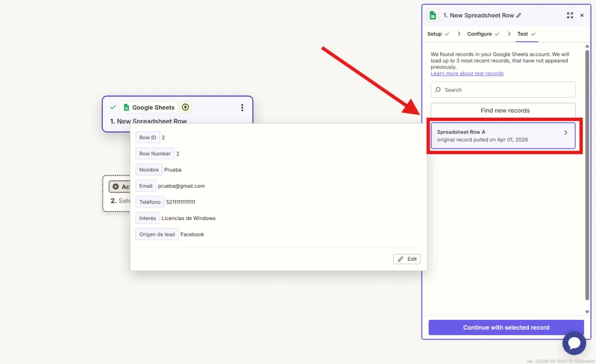Viewport: 596px width, 364px height.
Task: Open the Test tab
Action: point(526,34)
